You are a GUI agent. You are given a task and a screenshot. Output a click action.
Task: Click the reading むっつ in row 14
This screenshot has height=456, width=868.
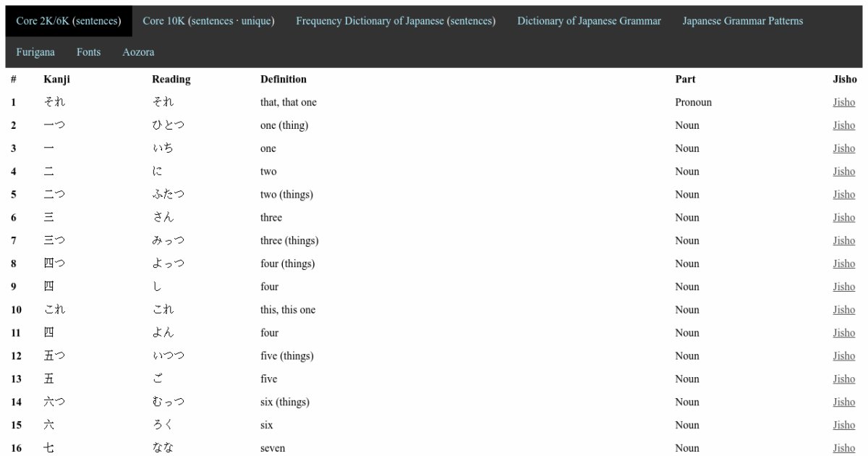tap(168, 402)
